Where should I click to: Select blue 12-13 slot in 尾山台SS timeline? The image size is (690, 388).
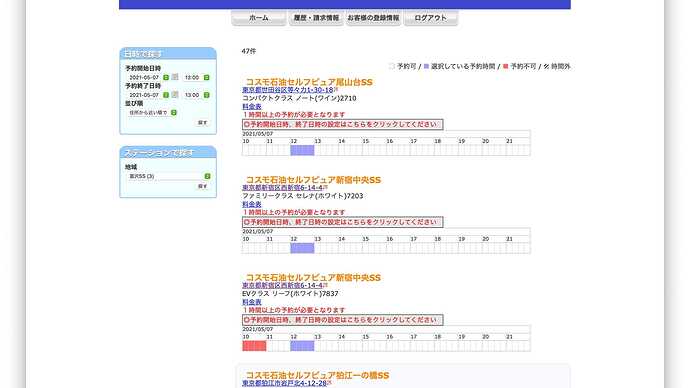tap(302, 150)
